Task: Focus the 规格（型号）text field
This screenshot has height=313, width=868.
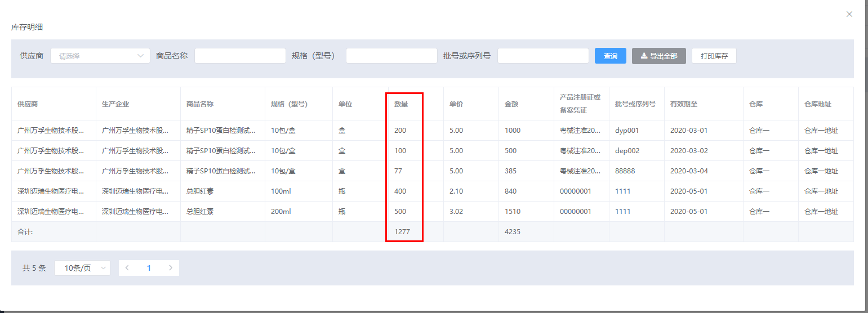Action: (x=391, y=56)
